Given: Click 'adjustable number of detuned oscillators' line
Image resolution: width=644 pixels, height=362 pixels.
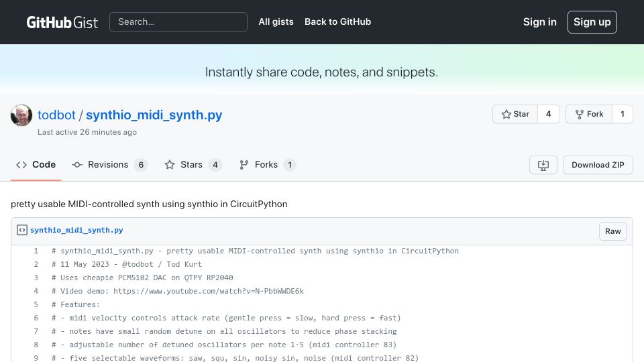Looking at the screenshot, I should pyautogui.click(x=224, y=345).
